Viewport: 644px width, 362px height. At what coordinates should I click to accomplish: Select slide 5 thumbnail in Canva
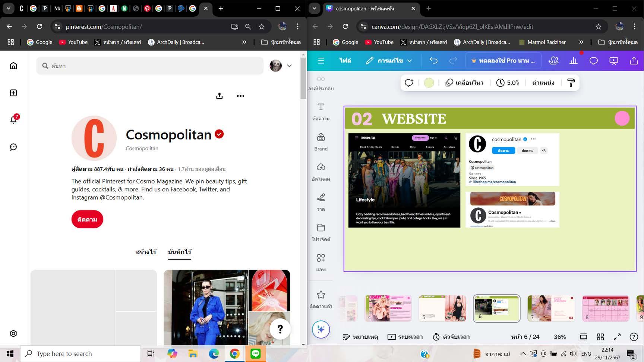click(x=442, y=308)
